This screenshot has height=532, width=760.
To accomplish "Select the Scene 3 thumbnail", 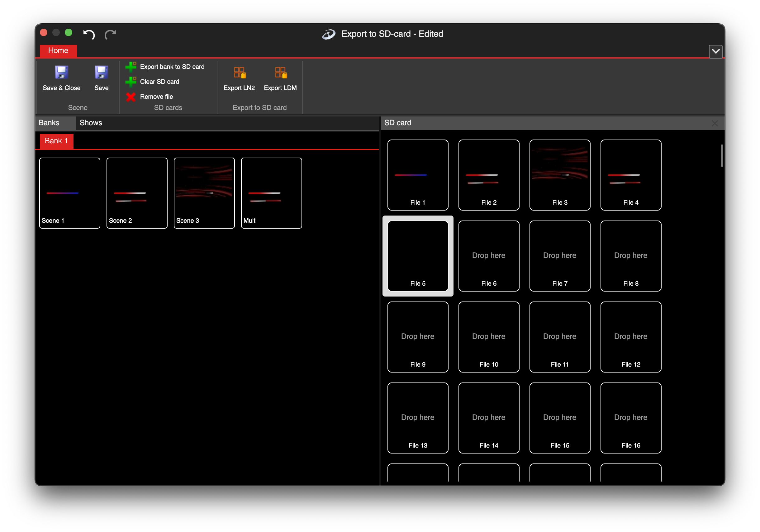I will click(x=204, y=193).
